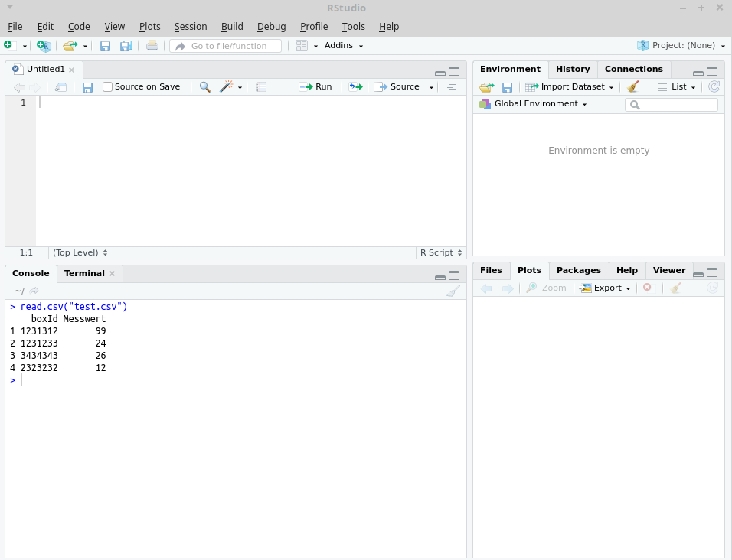Click remove current plot red X icon

pos(647,287)
